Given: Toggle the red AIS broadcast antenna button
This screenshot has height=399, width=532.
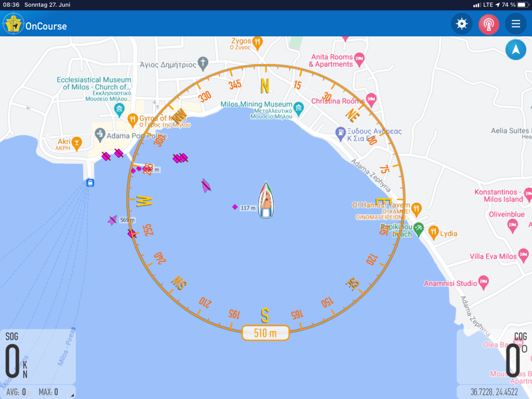Looking at the screenshot, I should [488, 24].
